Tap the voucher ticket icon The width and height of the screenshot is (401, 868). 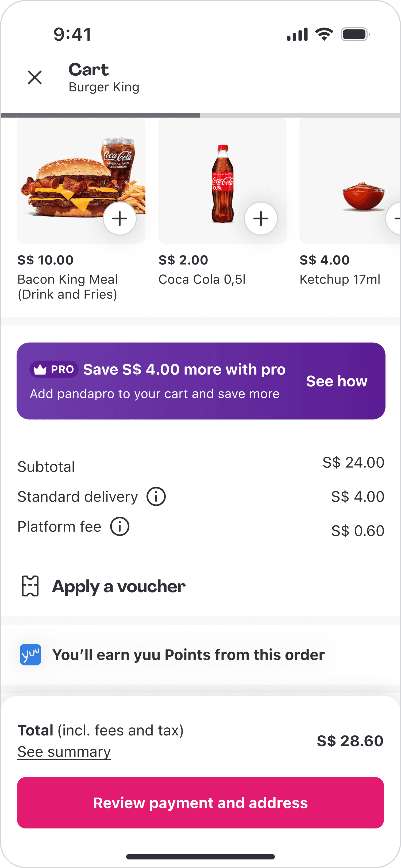pos(30,586)
